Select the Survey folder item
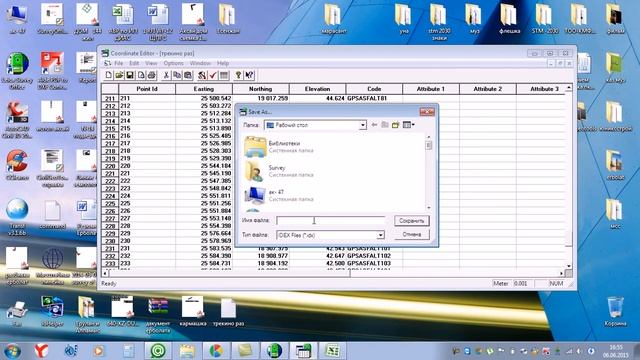The height and width of the screenshot is (360, 640). pyautogui.click(x=279, y=171)
